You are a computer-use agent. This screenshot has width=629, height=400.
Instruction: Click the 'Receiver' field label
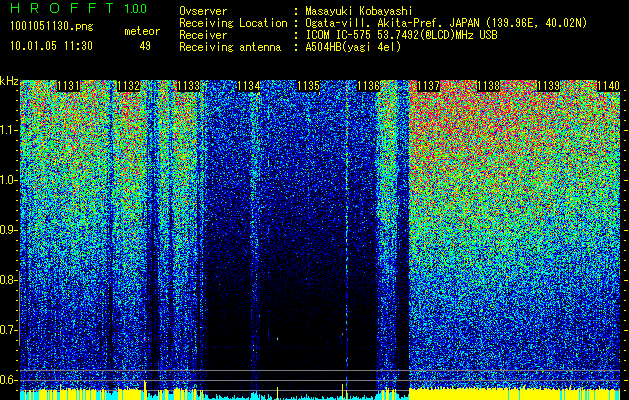pos(203,35)
